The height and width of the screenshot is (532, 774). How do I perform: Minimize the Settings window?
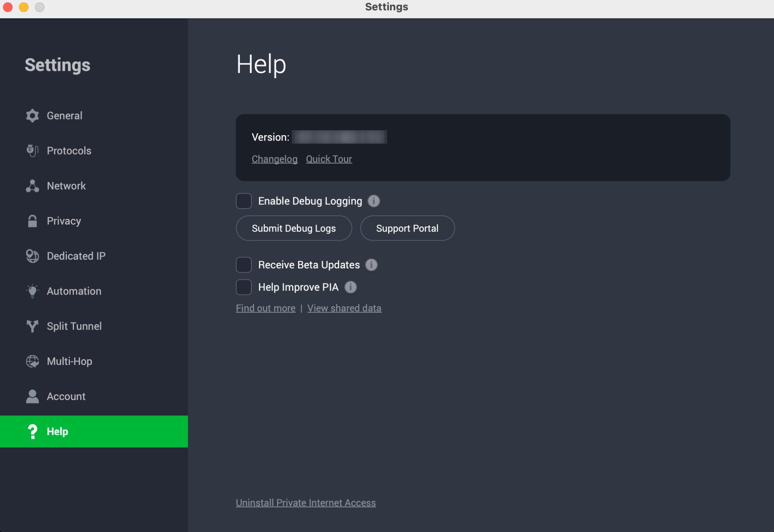coord(24,7)
